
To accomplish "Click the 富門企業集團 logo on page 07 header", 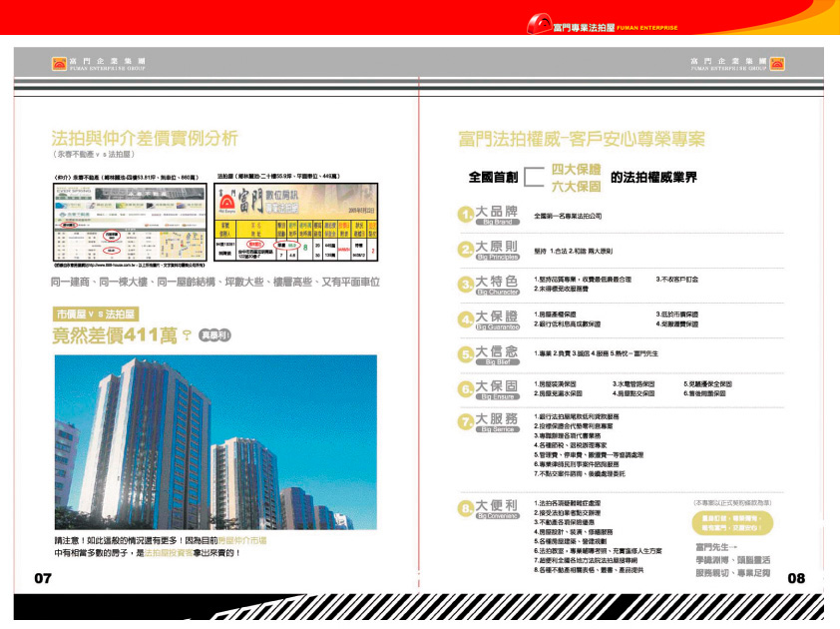I will 99,64.
